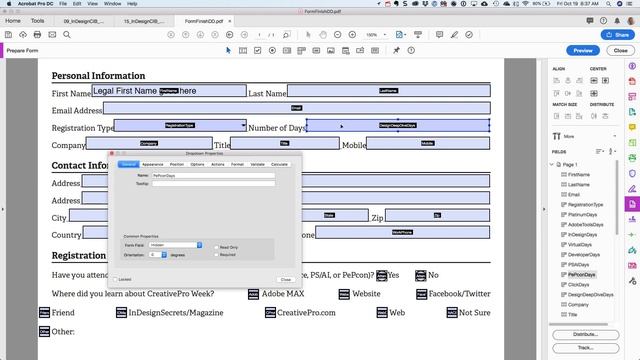The image size is (640, 360).
Task: Toggle the Locked checkbox
Action: click(116, 280)
